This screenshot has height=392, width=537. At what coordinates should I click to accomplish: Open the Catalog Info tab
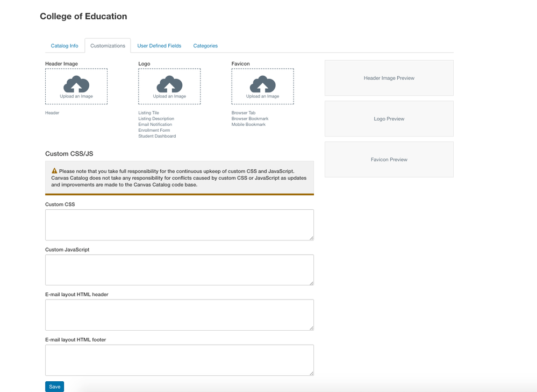tap(65, 46)
